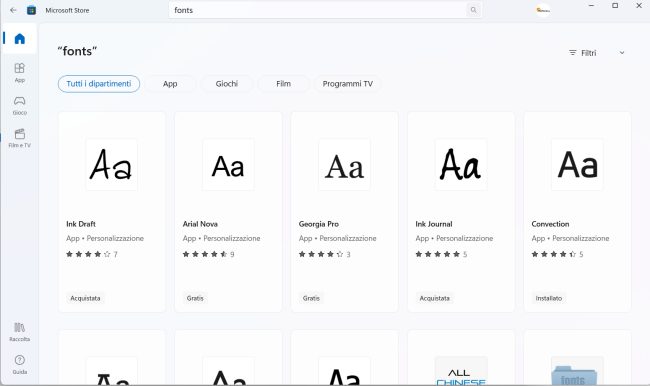Click the Gratis badge on Arial Nova
This screenshot has height=386, width=650.
195,298
